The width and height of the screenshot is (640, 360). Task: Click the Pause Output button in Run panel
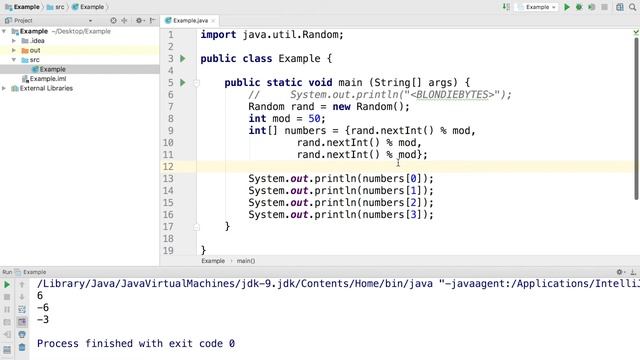click(7, 309)
